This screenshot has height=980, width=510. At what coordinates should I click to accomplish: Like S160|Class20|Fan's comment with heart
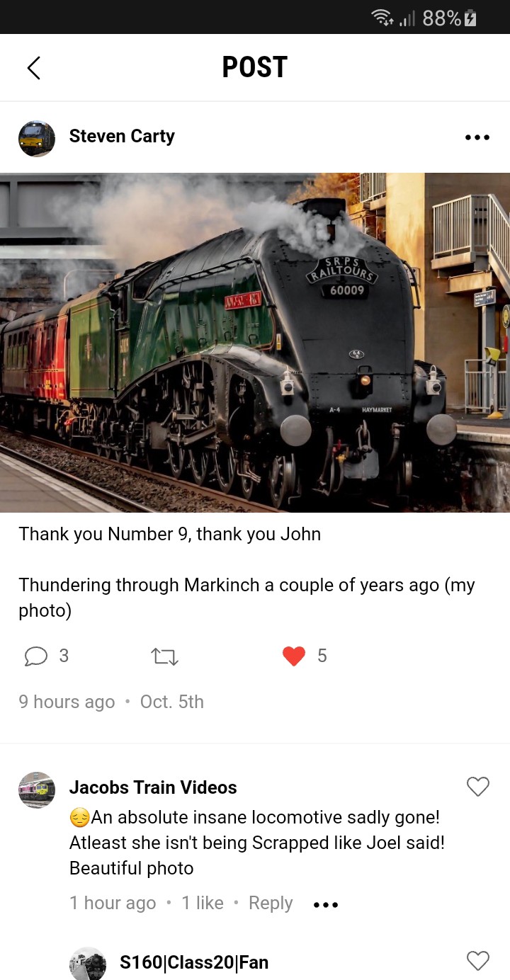coord(478,960)
